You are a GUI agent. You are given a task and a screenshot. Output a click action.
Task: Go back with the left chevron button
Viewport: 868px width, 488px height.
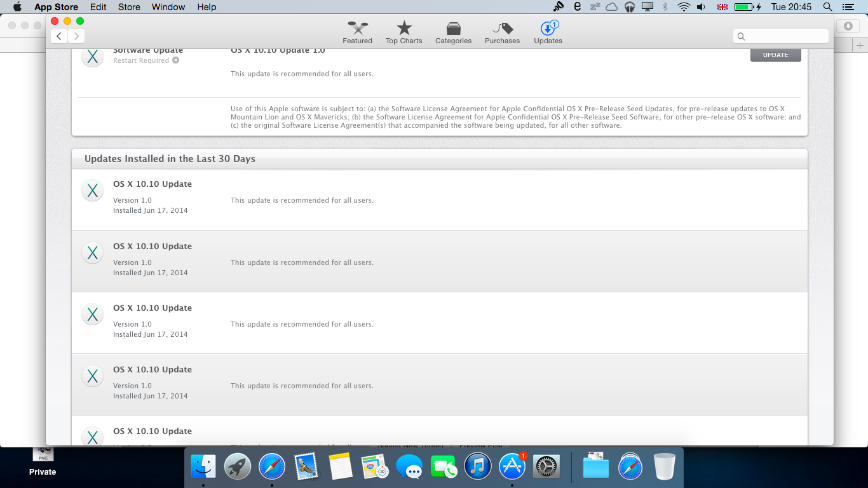[x=59, y=36]
